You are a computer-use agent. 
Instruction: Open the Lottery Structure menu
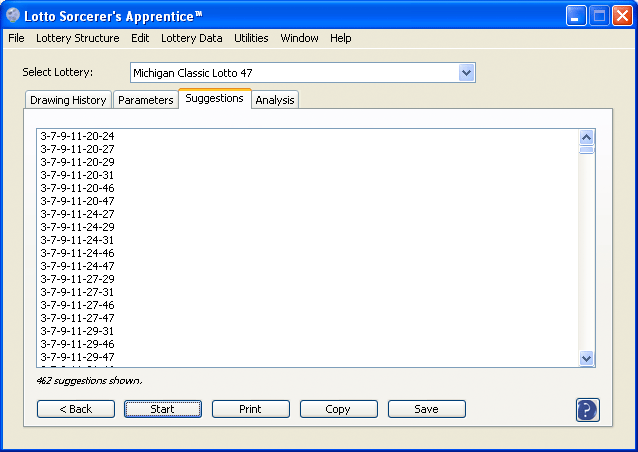pos(77,38)
